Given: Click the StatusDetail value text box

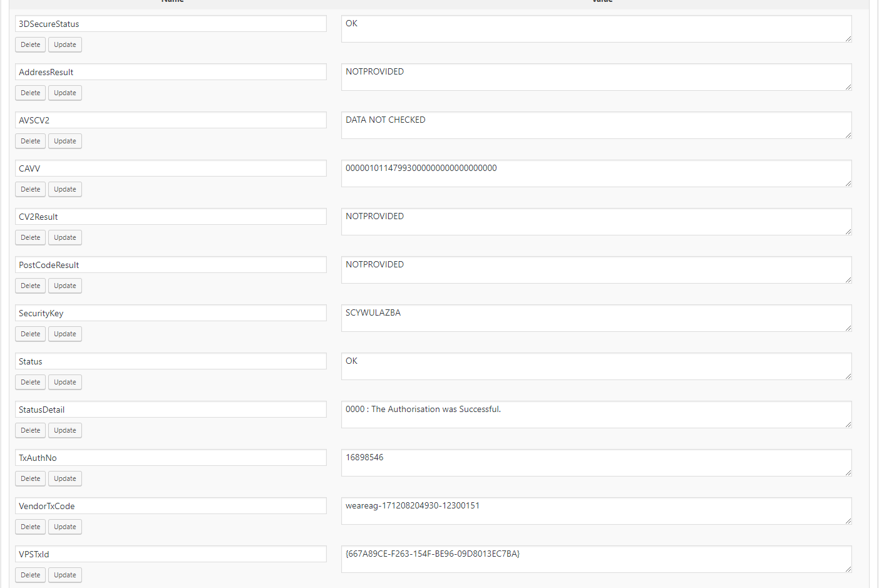Looking at the screenshot, I should pyautogui.click(x=597, y=415).
